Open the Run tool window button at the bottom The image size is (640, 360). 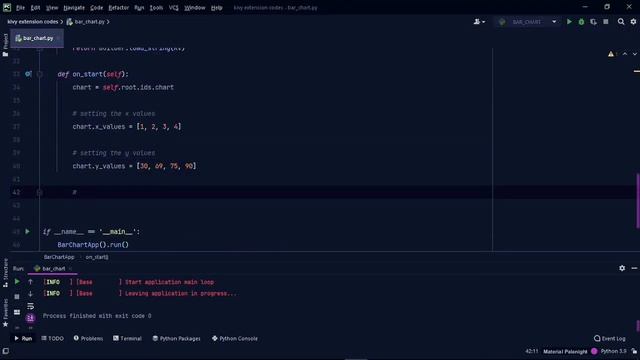point(23,338)
